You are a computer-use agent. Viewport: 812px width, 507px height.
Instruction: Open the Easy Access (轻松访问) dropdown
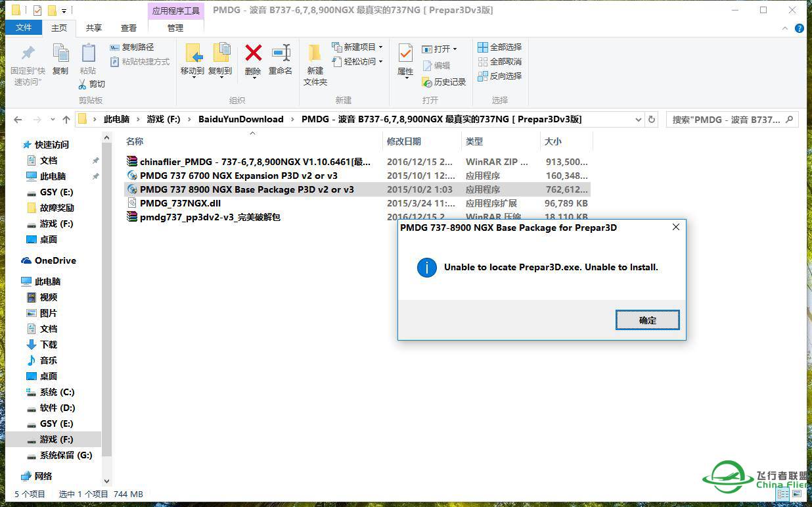358,62
